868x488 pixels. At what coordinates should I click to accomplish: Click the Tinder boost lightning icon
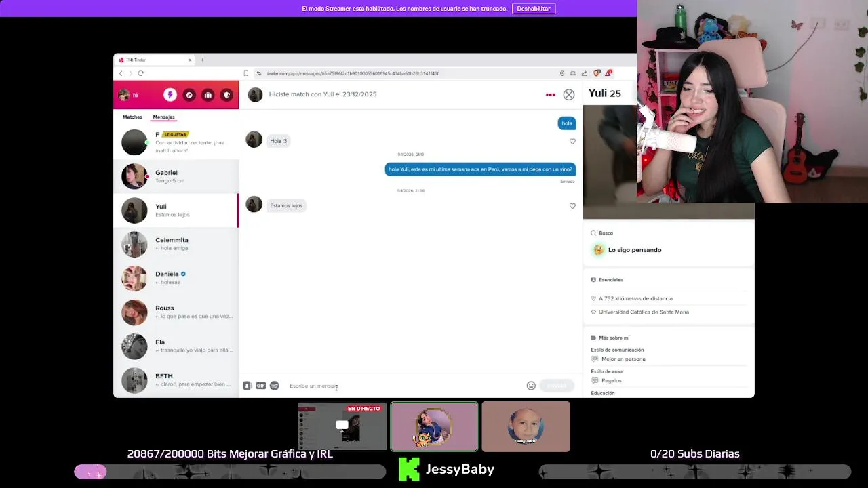[x=170, y=95]
